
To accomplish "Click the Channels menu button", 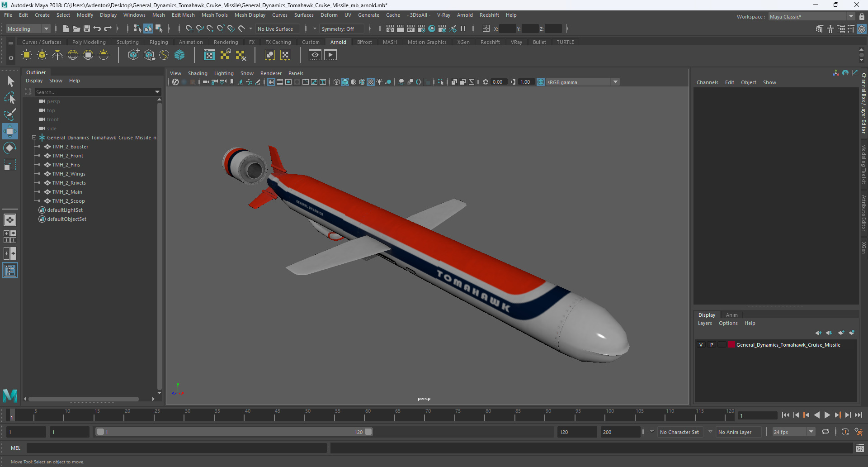I will click(x=707, y=82).
